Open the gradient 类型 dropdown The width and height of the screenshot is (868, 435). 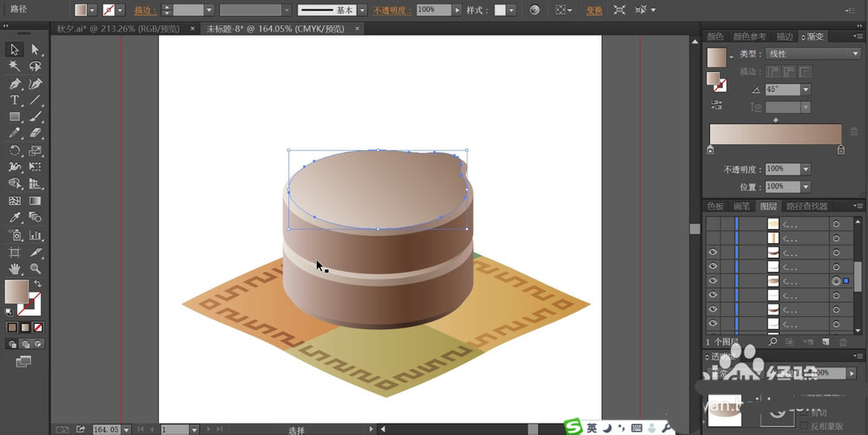pos(854,54)
